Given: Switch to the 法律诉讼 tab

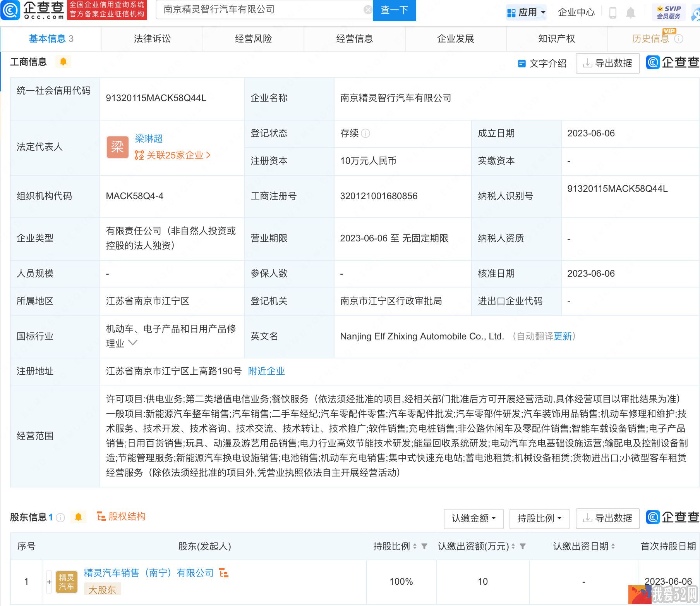Looking at the screenshot, I should click(x=152, y=39).
